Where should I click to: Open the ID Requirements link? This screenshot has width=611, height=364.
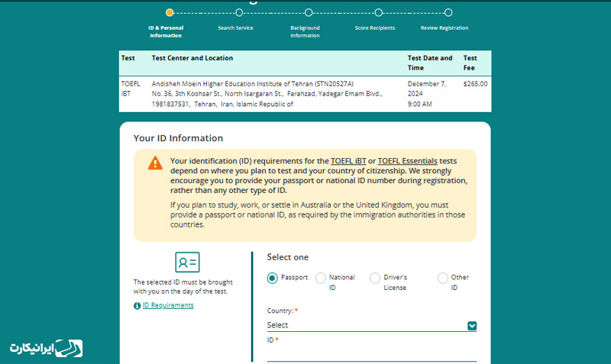point(168,305)
